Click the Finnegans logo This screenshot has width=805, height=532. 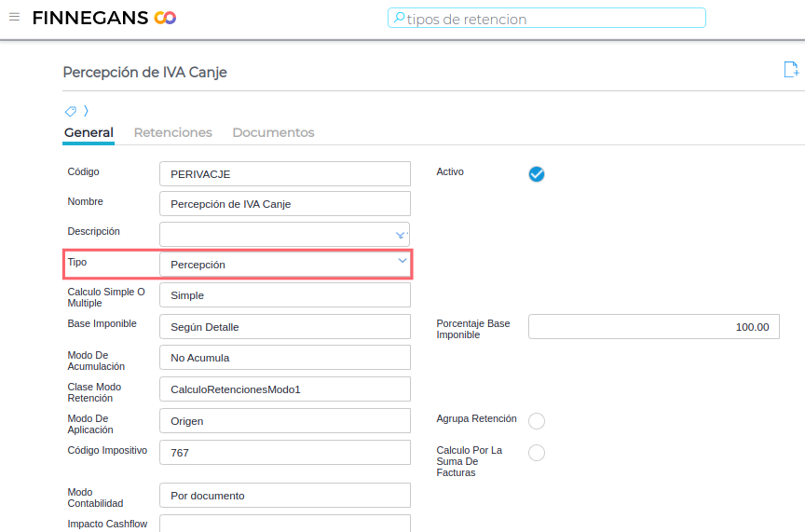(104, 18)
